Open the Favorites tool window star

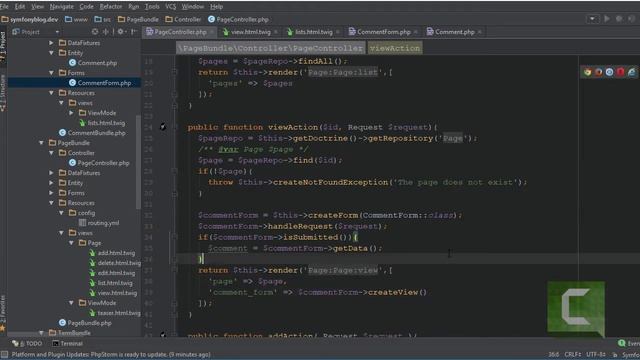[x=3, y=328]
